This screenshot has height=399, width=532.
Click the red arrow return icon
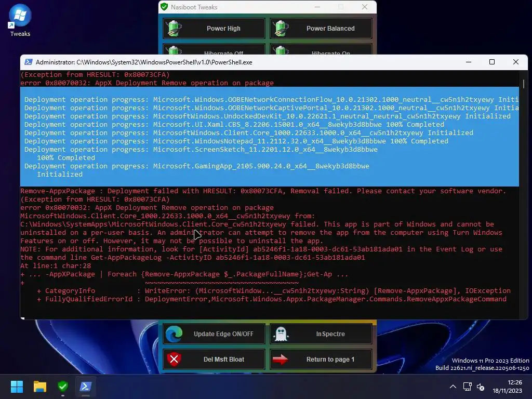(x=280, y=360)
